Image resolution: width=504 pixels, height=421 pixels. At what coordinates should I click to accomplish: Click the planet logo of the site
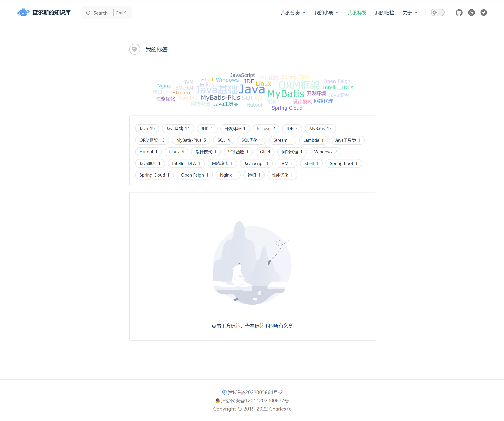click(23, 13)
